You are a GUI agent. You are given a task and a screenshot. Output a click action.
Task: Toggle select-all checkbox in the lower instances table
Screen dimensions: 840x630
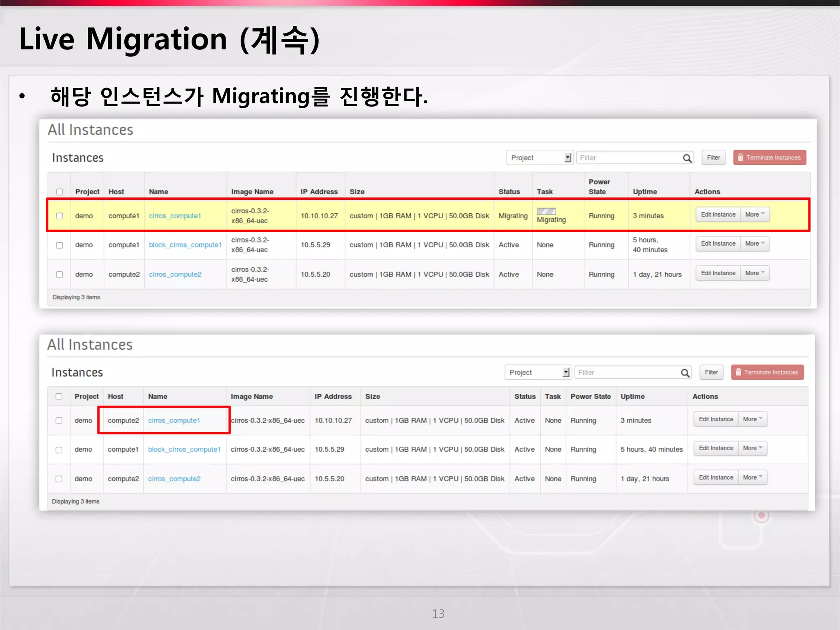point(59,397)
